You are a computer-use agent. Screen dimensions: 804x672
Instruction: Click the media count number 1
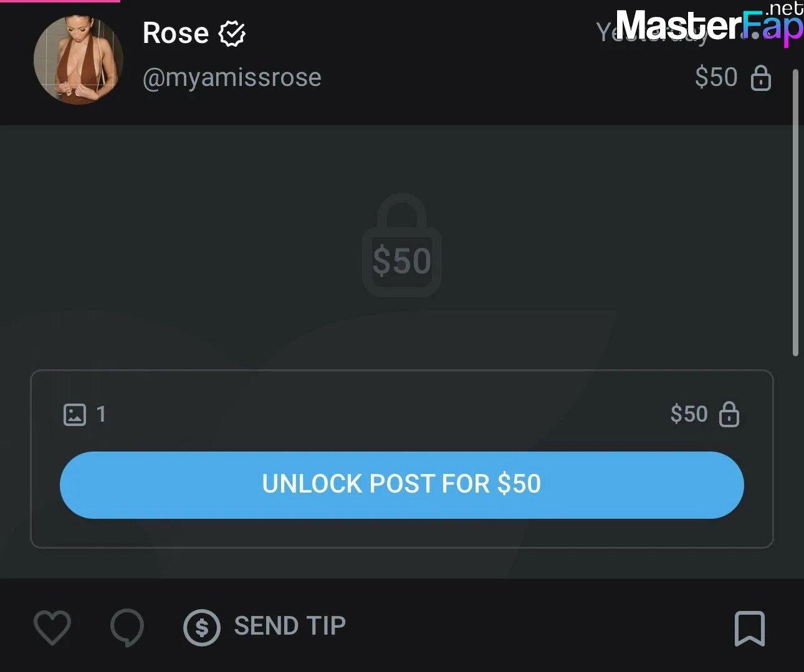tap(101, 414)
